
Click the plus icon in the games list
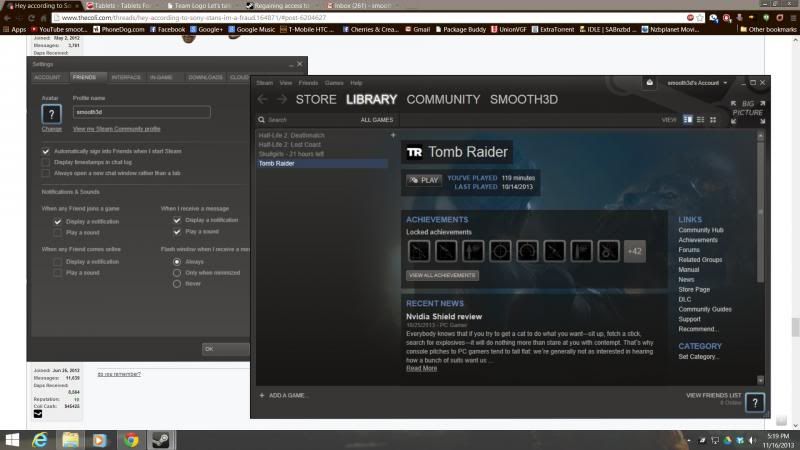click(393, 135)
